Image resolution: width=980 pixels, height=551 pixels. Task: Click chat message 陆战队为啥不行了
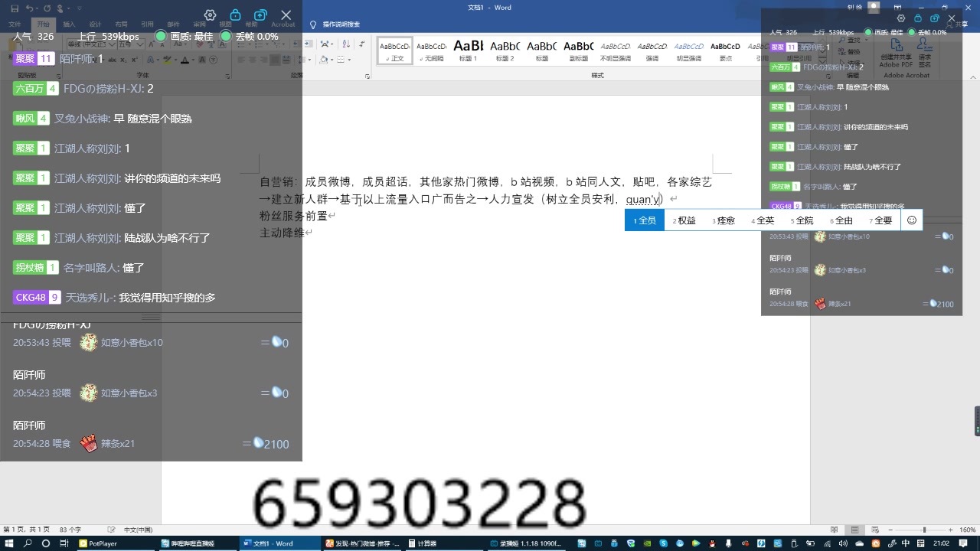(x=167, y=238)
